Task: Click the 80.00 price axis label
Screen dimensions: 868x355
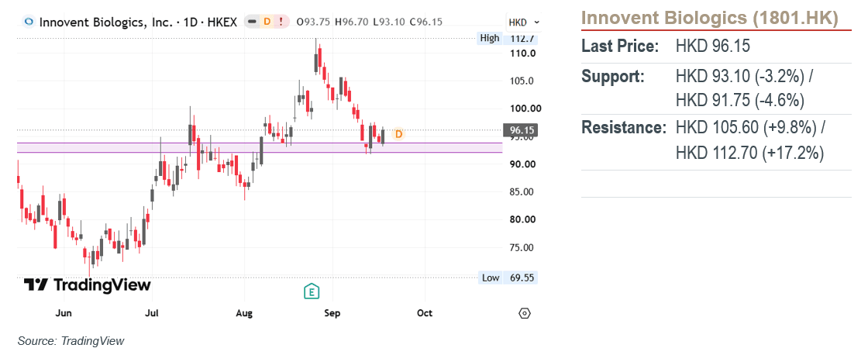Action: pyautogui.click(x=522, y=219)
